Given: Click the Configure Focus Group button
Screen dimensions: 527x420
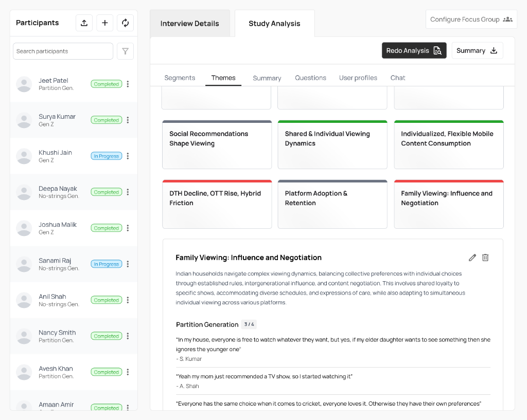Looking at the screenshot, I should [x=471, y=19].
